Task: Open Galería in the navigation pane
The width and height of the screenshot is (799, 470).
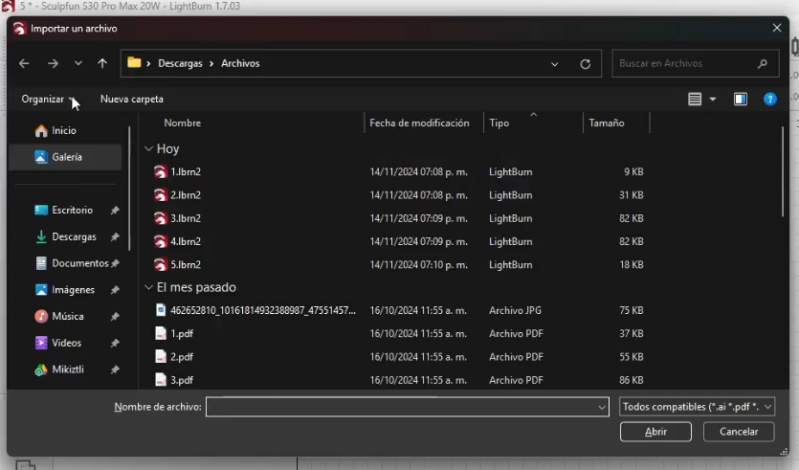Action: click(65, 157)
